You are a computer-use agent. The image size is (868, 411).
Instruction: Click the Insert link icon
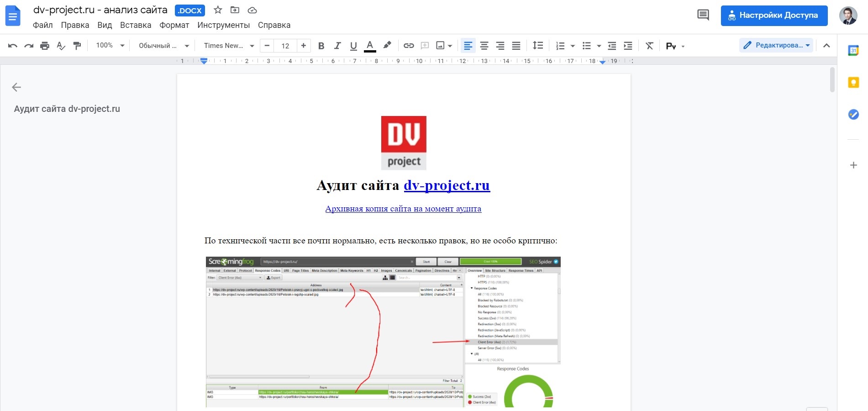pyautogui.click(x=408, y=45)
